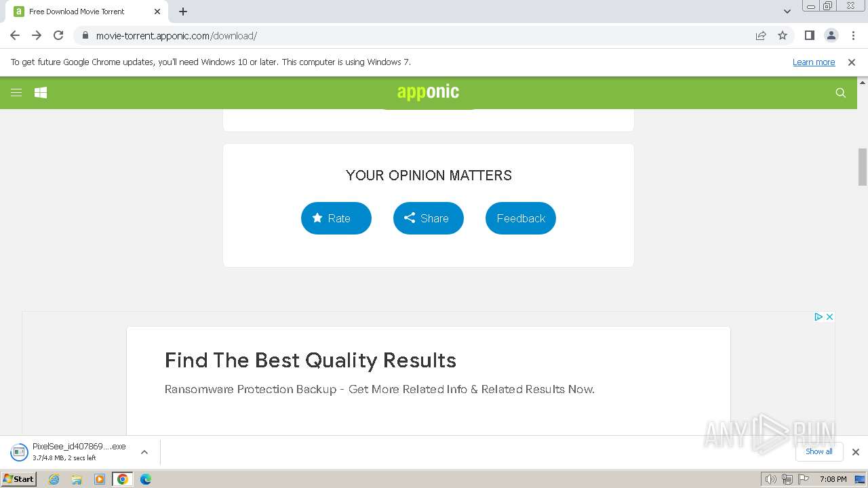Screen dimensions: 868x488
Task: Open apponic site search magnifier
Action: pyautogui.click(x=841, y=93)
